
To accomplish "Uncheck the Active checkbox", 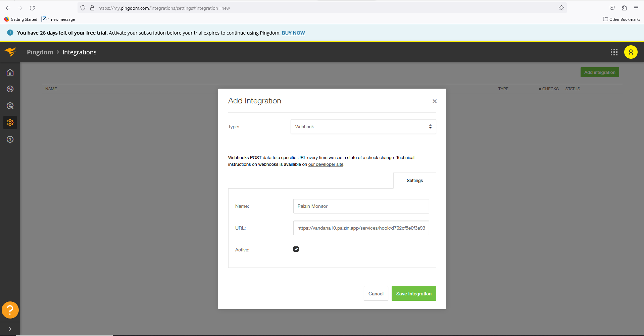I will coord(296,249).
